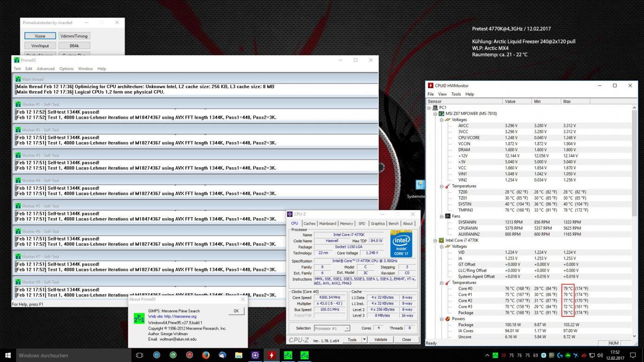This screenshot has width=644, height=362.
Task: Click the Value column header in HWMonitor
Action: [516, 101]
